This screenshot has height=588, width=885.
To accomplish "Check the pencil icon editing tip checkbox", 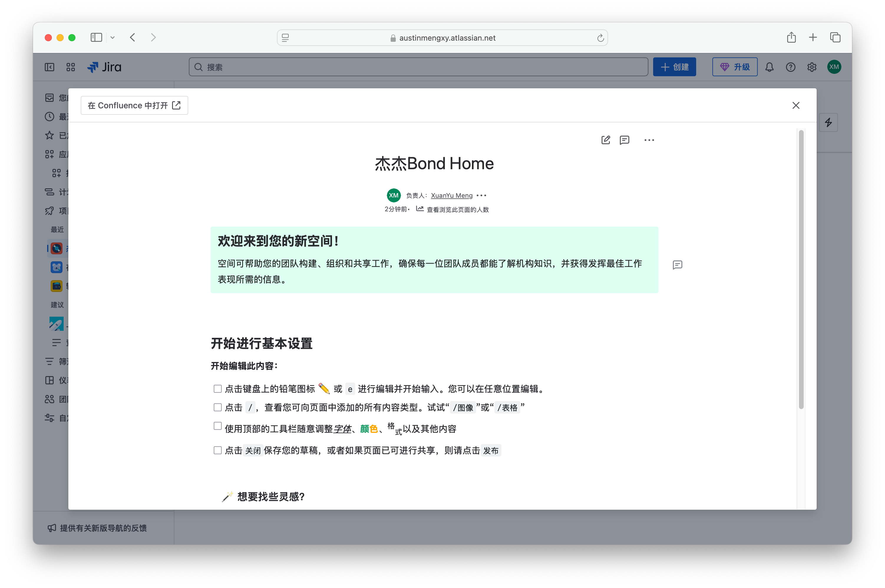I will [218, 388].
